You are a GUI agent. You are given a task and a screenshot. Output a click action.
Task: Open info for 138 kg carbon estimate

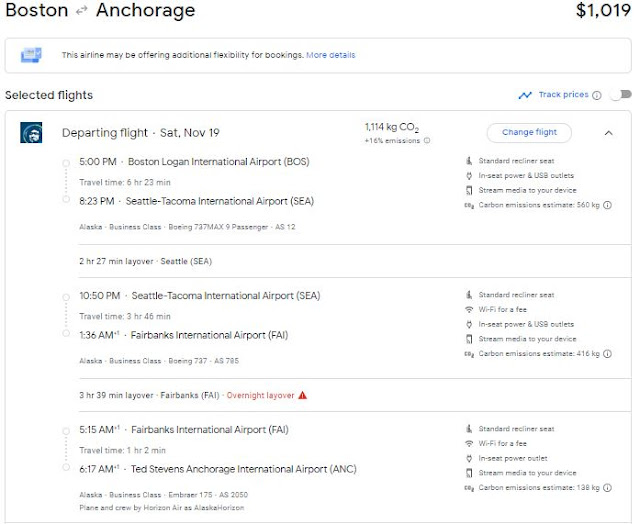click(609, 487)
